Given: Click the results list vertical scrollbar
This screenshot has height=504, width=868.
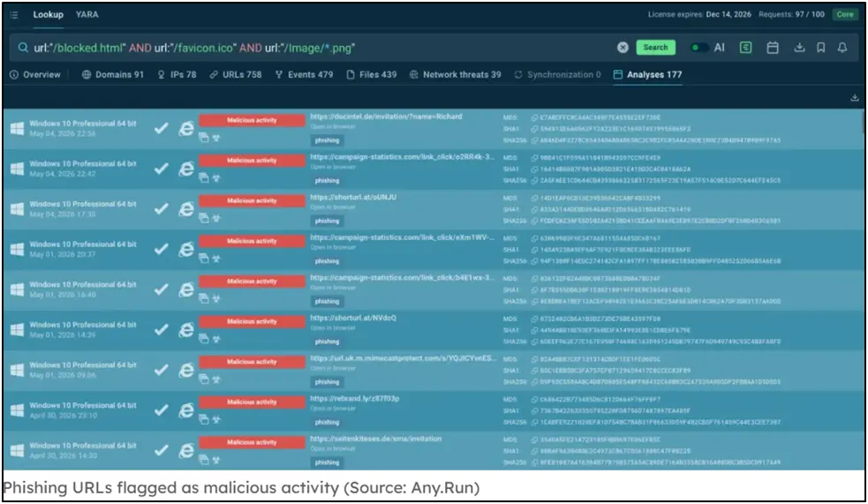Looking at the screenshot, I should click(x=862, y=121).
